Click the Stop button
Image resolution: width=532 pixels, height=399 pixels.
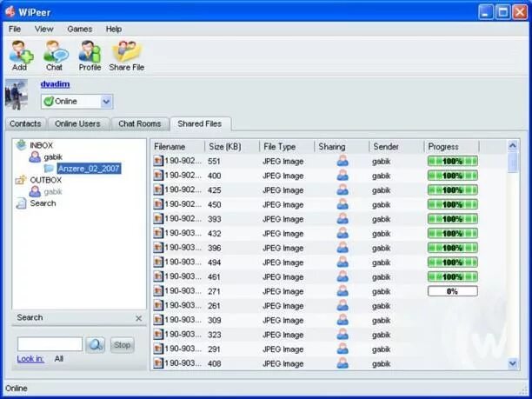coord(123,345)
